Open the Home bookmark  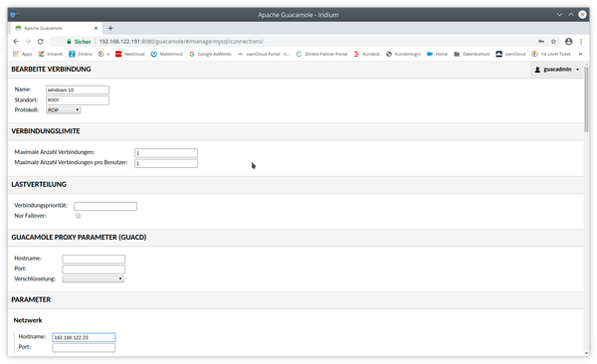(x=438, y=54)
